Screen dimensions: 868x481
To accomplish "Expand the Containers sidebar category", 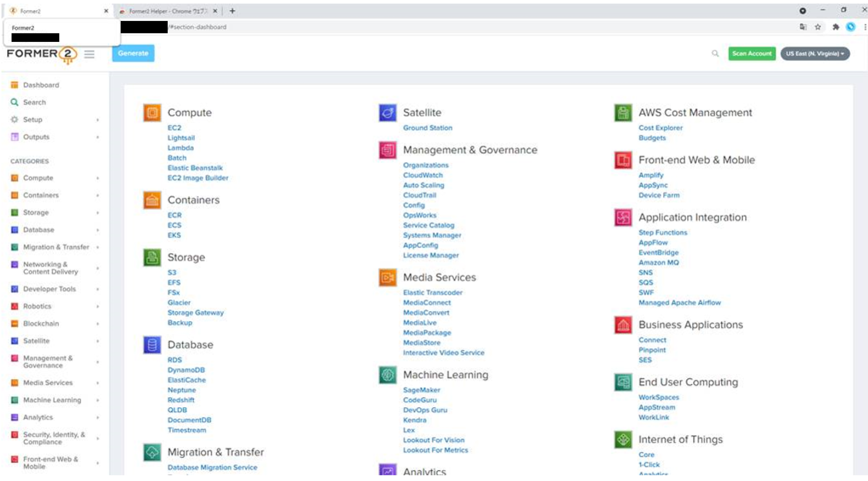I will click(98, 195).
